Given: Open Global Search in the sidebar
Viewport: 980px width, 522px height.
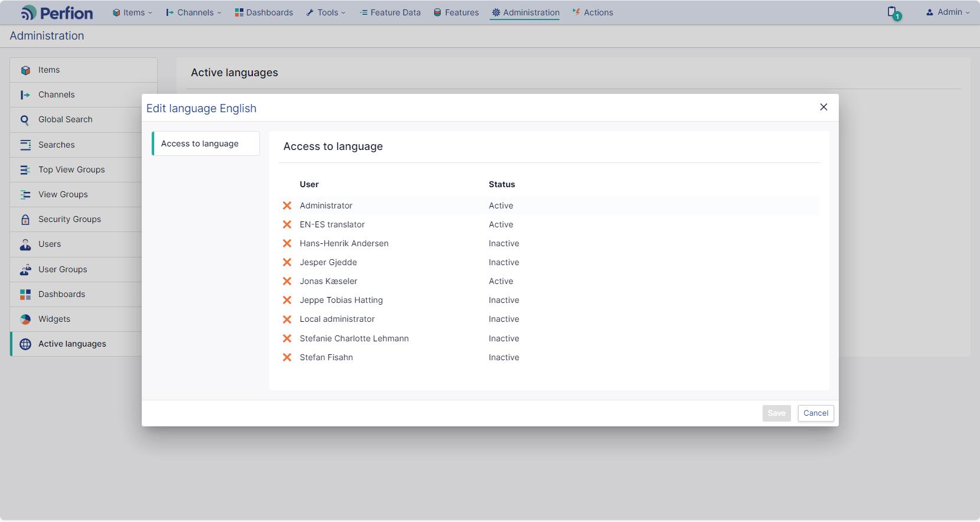Looking at the screenshot, I should pyautogui.click(x=76, y=120).
